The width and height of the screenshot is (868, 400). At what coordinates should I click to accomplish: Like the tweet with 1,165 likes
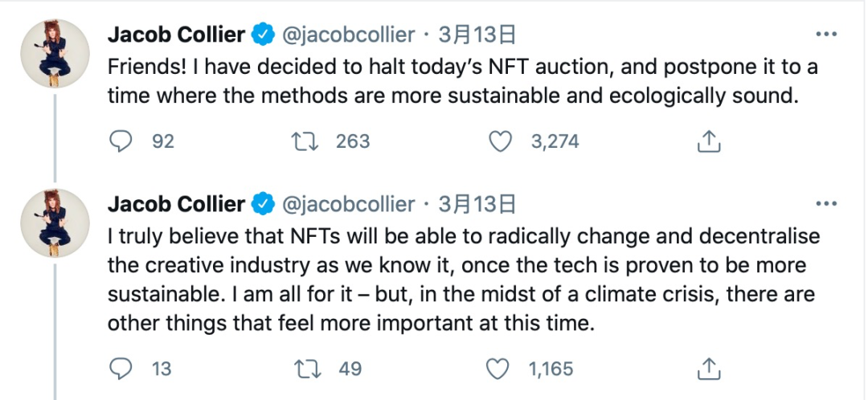coord(499,369)
